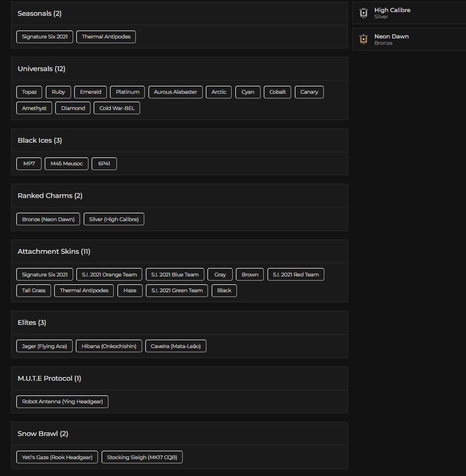Click the Thermal Antipodes seasonal skin tag

(106, 37)
